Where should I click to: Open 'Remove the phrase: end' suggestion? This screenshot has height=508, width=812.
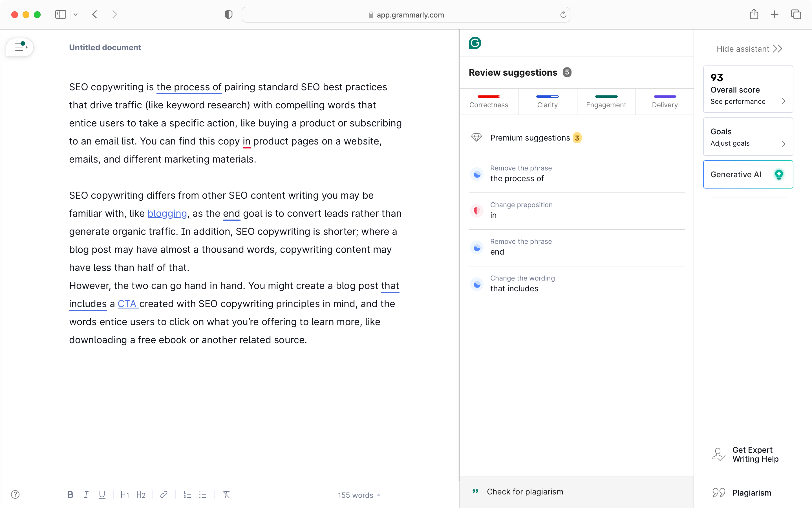point(577,248)
